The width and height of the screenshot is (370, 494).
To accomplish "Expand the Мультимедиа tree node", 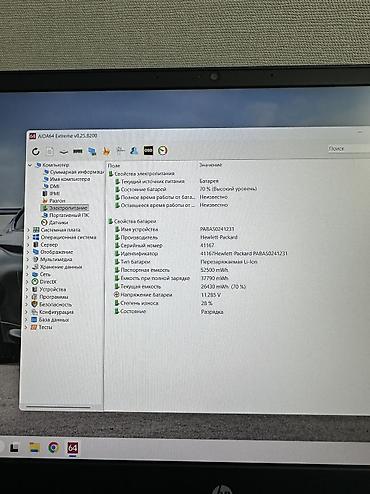I will pyautogui.click(x=28, y=259).
